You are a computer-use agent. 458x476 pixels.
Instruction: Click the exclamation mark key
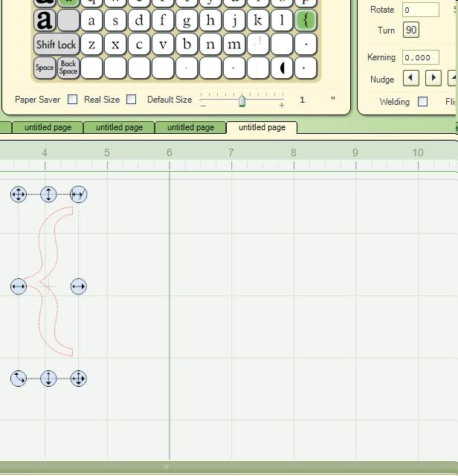[258, 45]
